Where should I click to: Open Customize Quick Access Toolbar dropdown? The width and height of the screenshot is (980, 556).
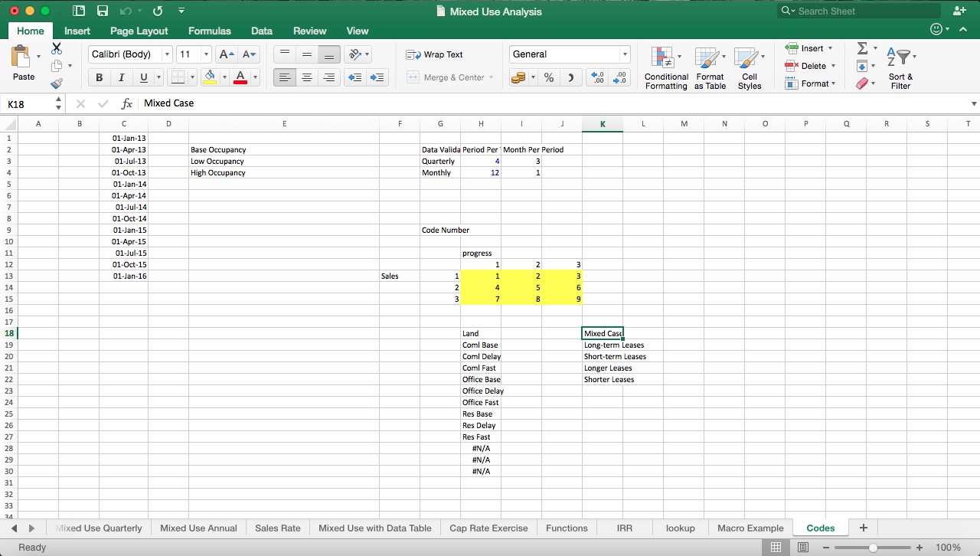pos(181,11)
